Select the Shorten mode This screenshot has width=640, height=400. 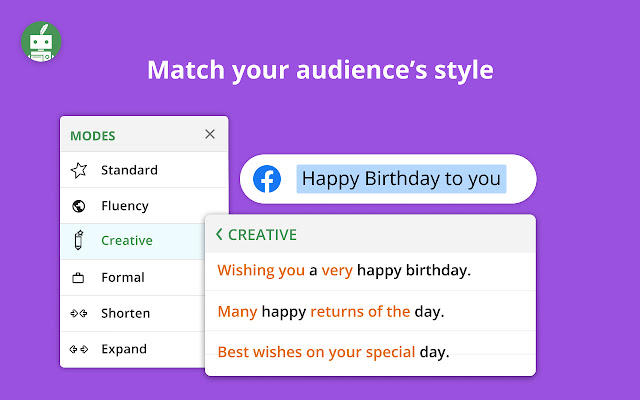(125, 314)
